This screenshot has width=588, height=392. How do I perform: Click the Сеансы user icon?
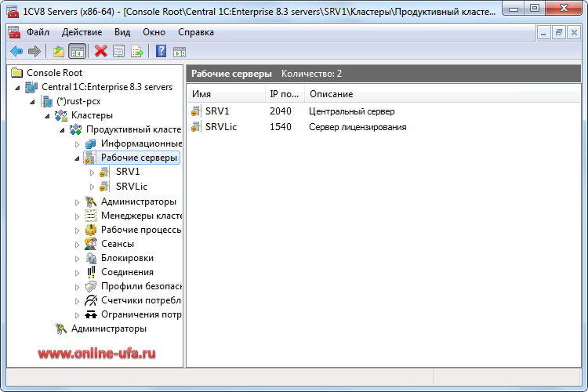tap(91, 244)
